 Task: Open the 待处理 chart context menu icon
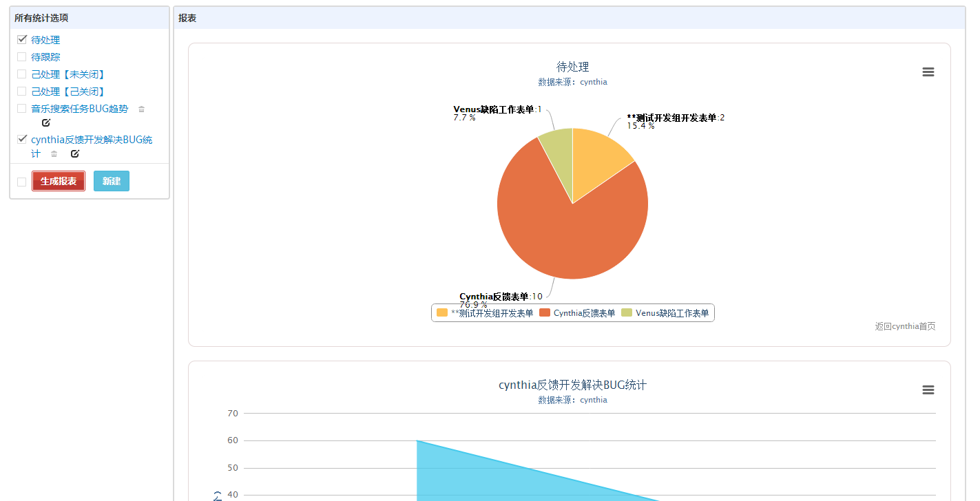(928, 72)
